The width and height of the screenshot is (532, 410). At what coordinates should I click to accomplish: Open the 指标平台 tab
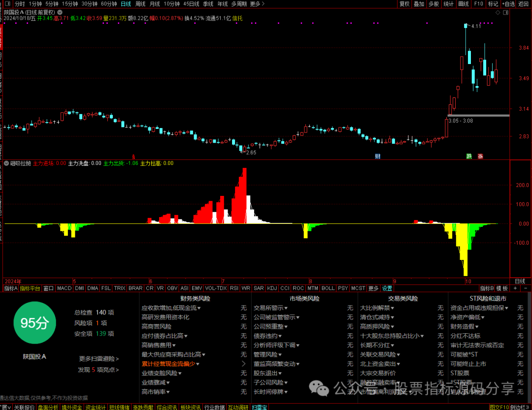tap(30, 288)
